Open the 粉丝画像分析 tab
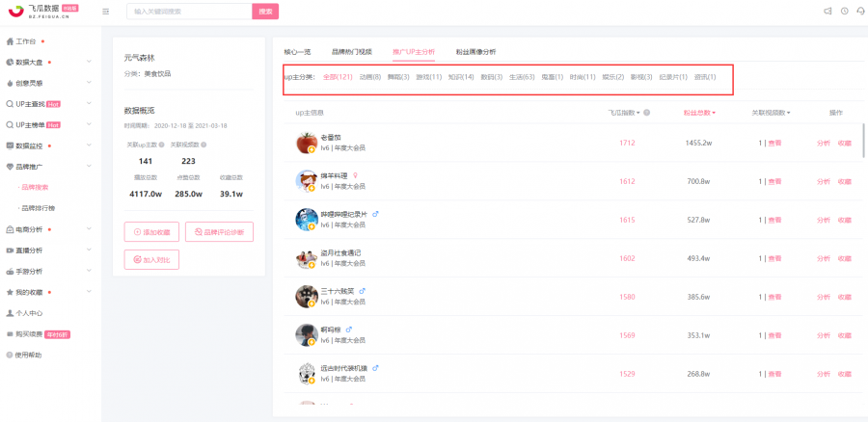The height and width of the screenshot is (422, 868). click(475, 52)
